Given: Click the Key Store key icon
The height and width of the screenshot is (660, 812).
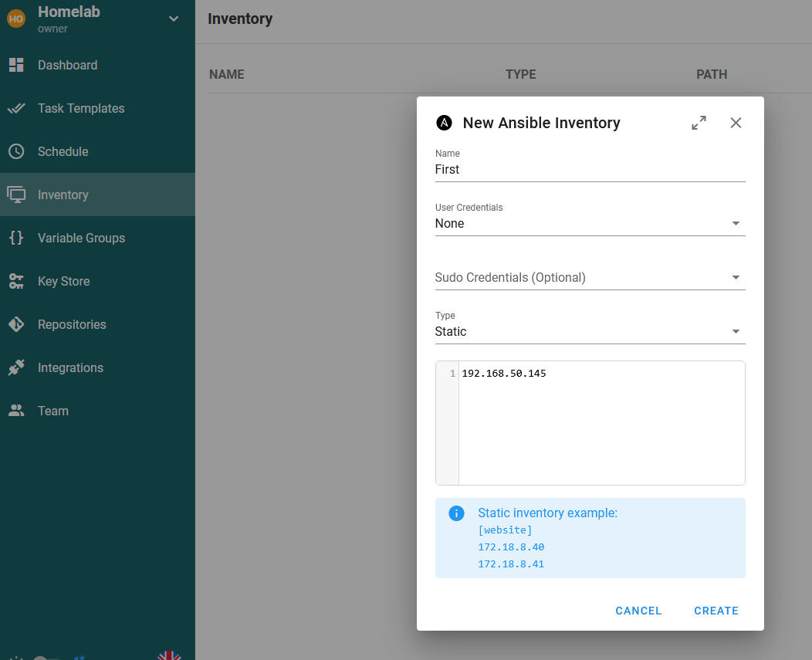Looking at the screenshot, I should [x=16, y=281].
